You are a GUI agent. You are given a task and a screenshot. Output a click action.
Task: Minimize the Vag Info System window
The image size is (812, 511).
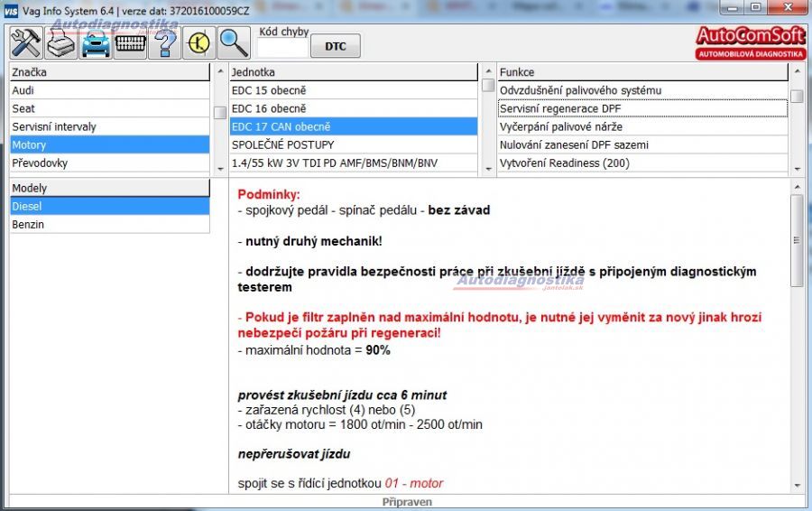tap(732, 8)
